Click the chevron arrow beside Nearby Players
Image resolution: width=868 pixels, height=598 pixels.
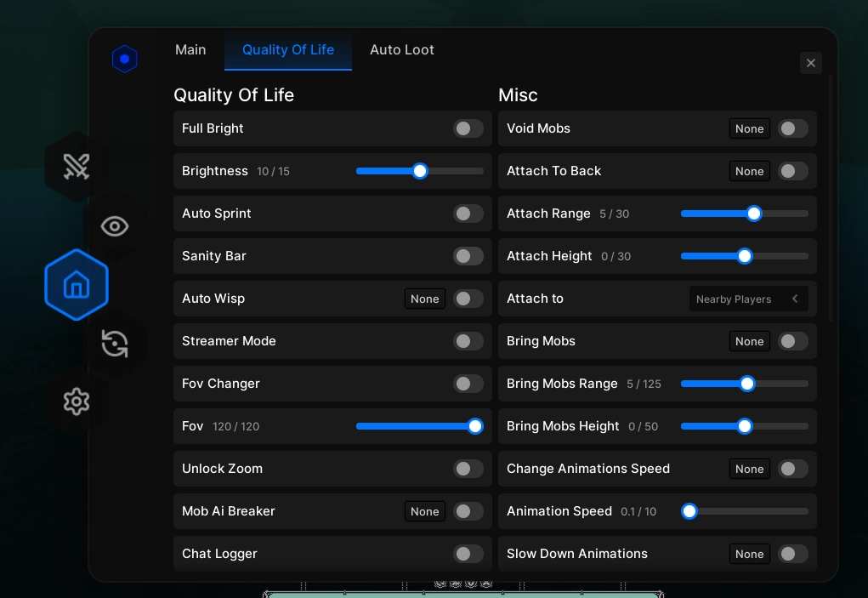coord(795,299)
